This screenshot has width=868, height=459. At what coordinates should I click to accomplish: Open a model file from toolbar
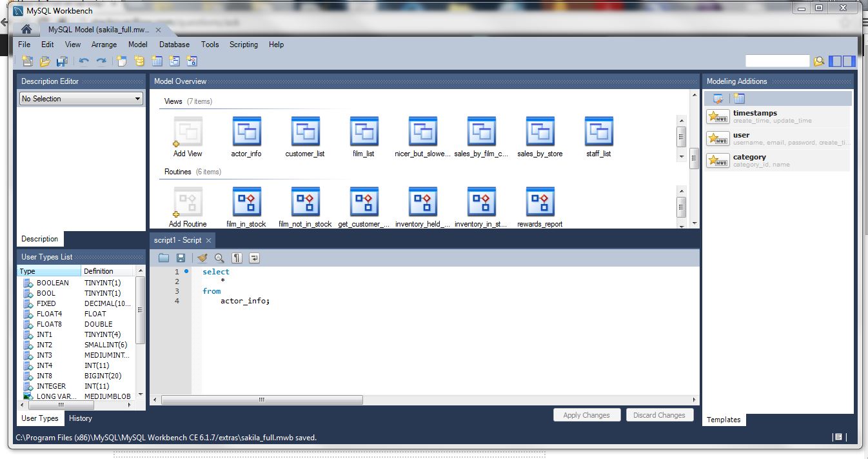point(45,61)
